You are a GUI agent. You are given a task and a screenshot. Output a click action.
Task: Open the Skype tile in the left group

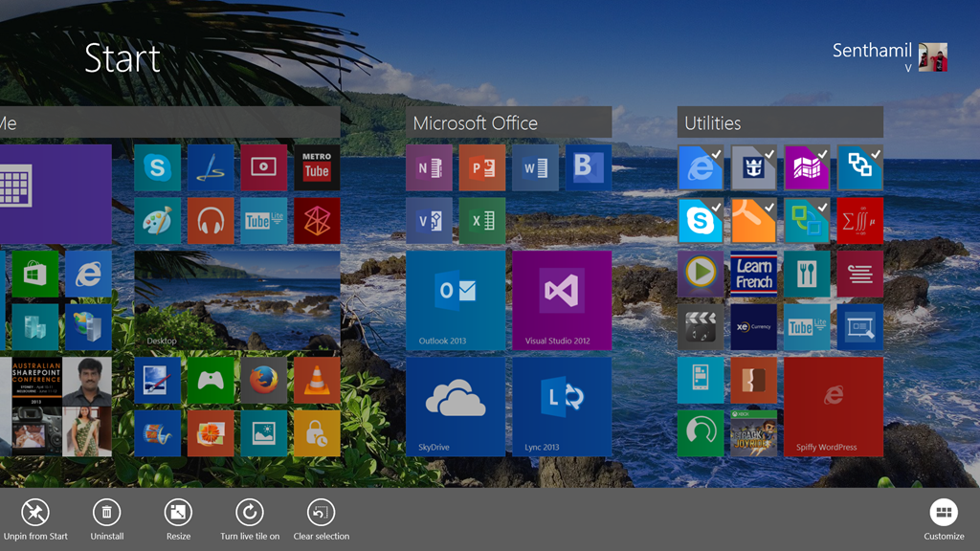pos(158,167)
